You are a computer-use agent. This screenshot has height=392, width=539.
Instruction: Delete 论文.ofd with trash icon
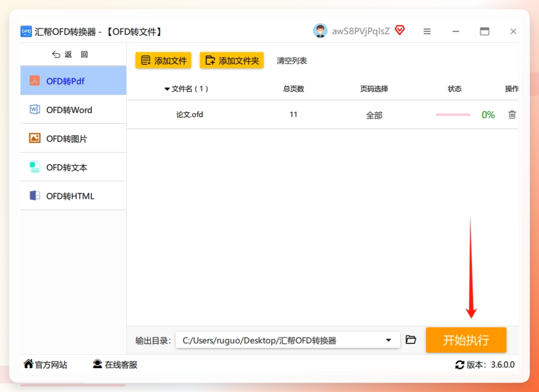tap(512, 114)
